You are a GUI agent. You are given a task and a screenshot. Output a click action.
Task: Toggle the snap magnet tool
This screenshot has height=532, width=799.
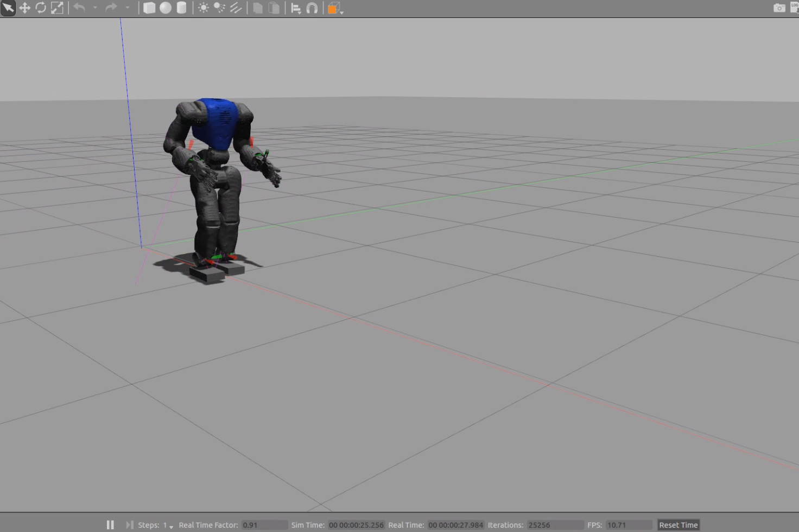point(312,8)
